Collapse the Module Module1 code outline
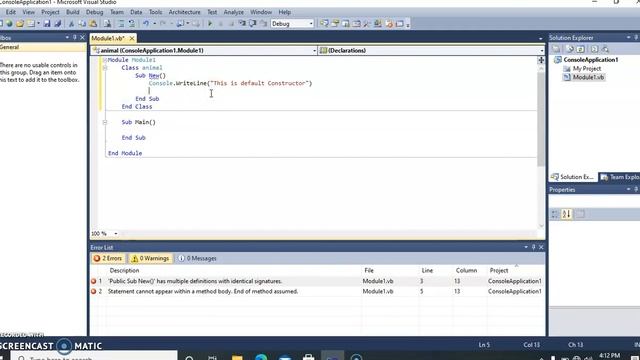The width and height of the screenshot is (640, 360). [105, 60]
